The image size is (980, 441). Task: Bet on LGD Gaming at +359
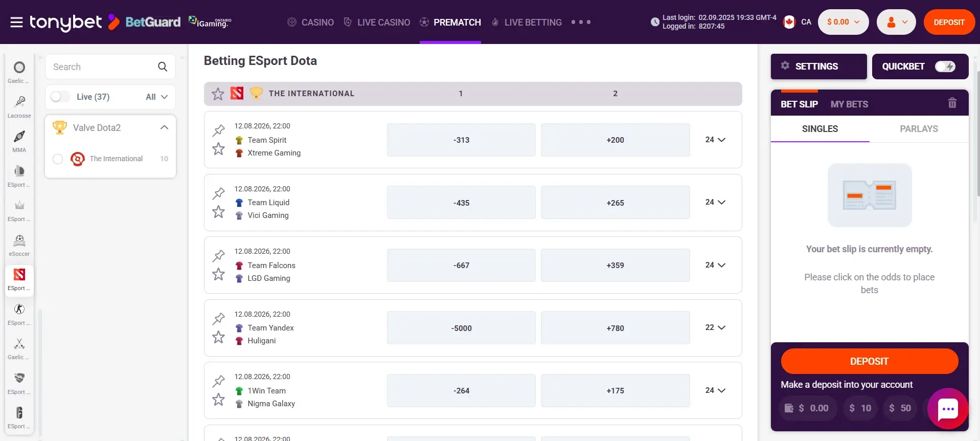click(616, 265)
